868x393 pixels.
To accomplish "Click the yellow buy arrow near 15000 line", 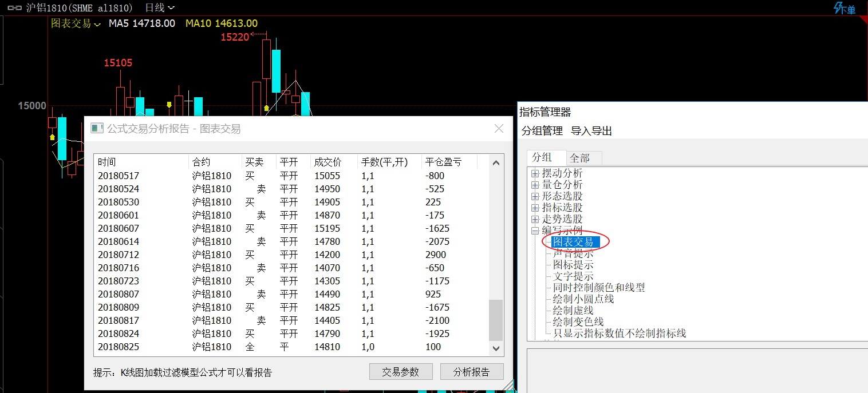I will [169, 104].
